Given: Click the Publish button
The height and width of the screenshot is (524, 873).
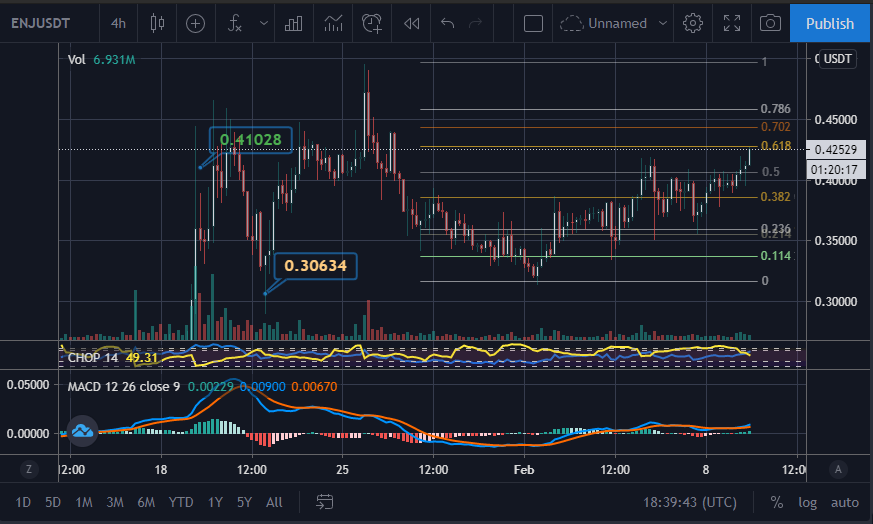Looking at the screenshot, I should click(830, 23).
